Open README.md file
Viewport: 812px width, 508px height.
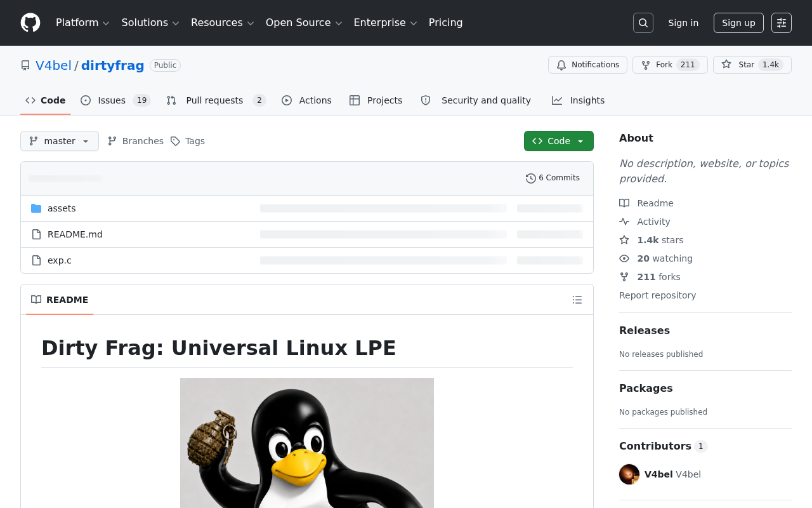tap(75, 234)
